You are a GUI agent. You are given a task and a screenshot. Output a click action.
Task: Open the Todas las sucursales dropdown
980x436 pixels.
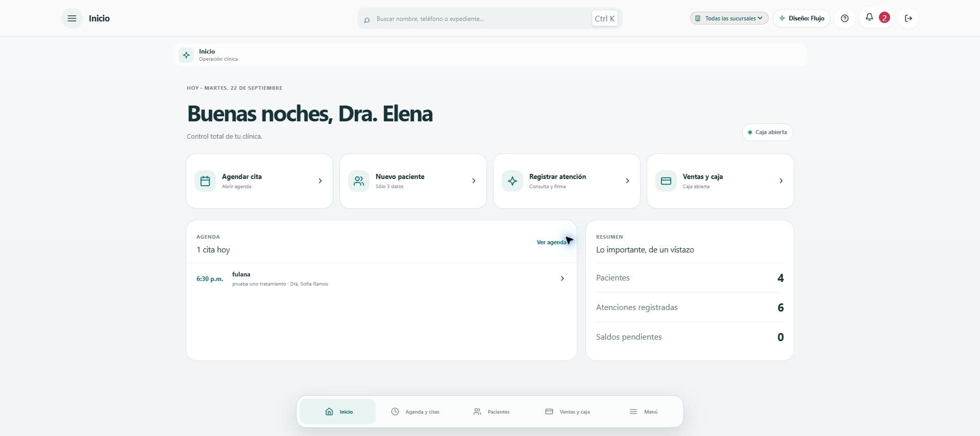tap(729, 18)
